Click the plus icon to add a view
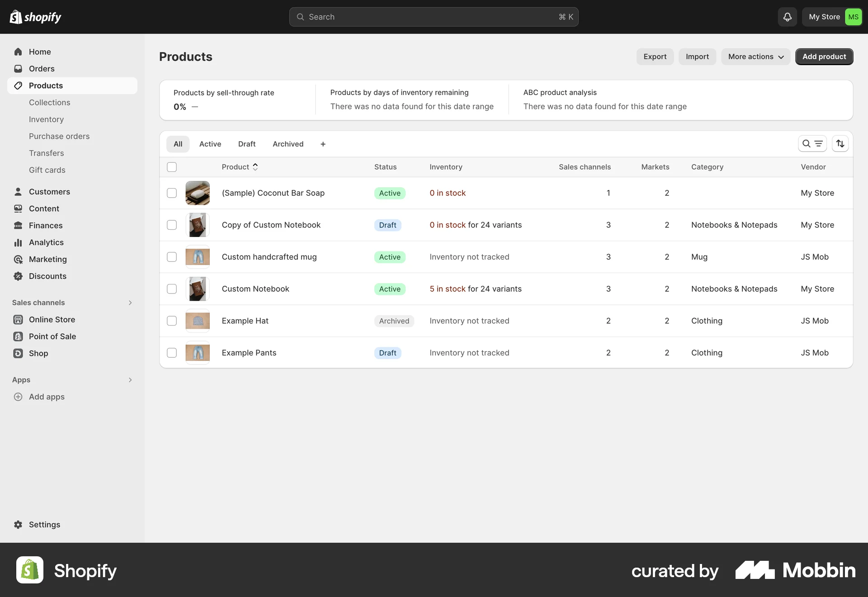This screenshot has height=597, width=868. 323,144
